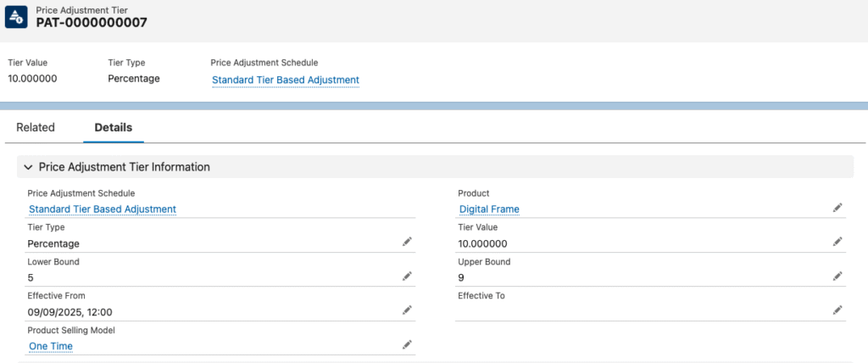This screenshot has width=868, height=363.
Task: Switch to the Related tab
Action: [36, 127]
